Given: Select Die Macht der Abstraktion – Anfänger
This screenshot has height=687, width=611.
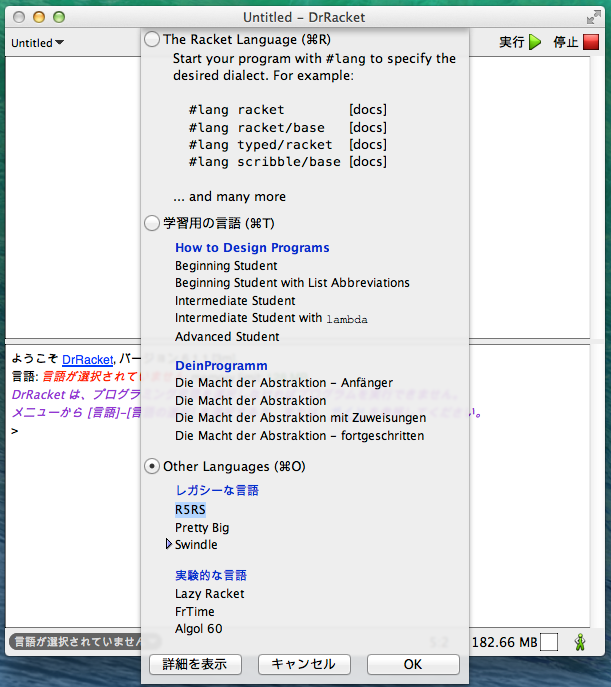Looking at the screenshot, I should tap(284, 382).
